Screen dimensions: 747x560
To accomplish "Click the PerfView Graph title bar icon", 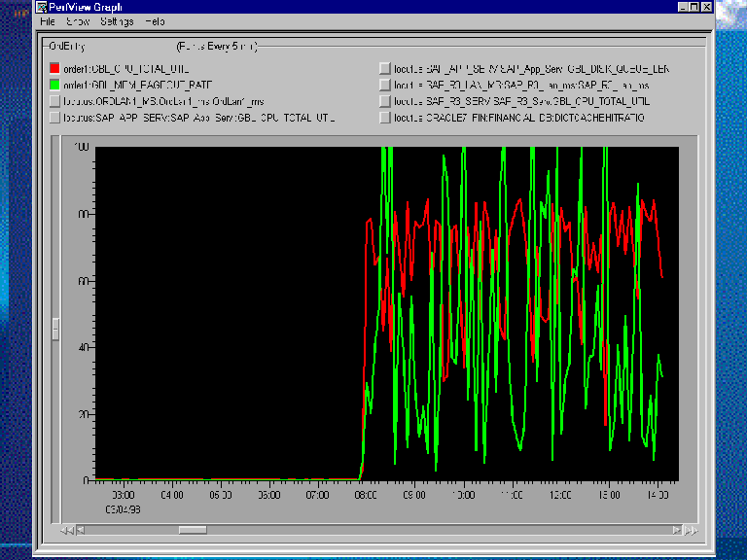I will tap(41, 6).
